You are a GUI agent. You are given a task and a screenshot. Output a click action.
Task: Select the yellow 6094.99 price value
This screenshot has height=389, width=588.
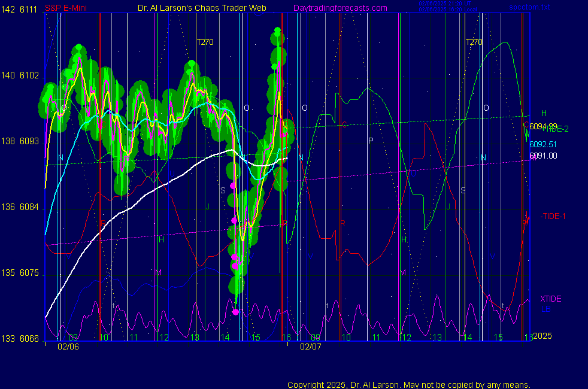[543, 126]
